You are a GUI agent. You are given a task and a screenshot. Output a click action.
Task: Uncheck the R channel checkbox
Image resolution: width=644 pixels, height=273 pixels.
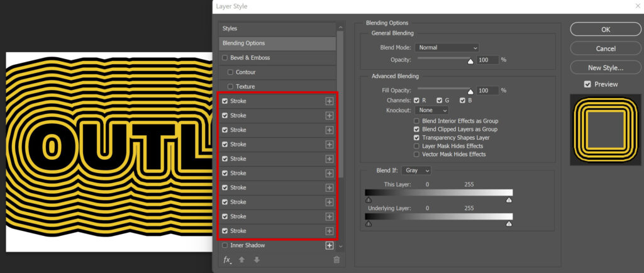pyautogui.click(x=416, y=100)
